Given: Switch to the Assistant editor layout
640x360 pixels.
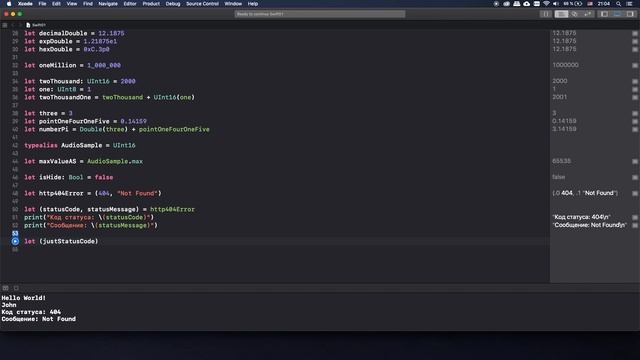Looking at the screenshot, I should pos(575,14).
